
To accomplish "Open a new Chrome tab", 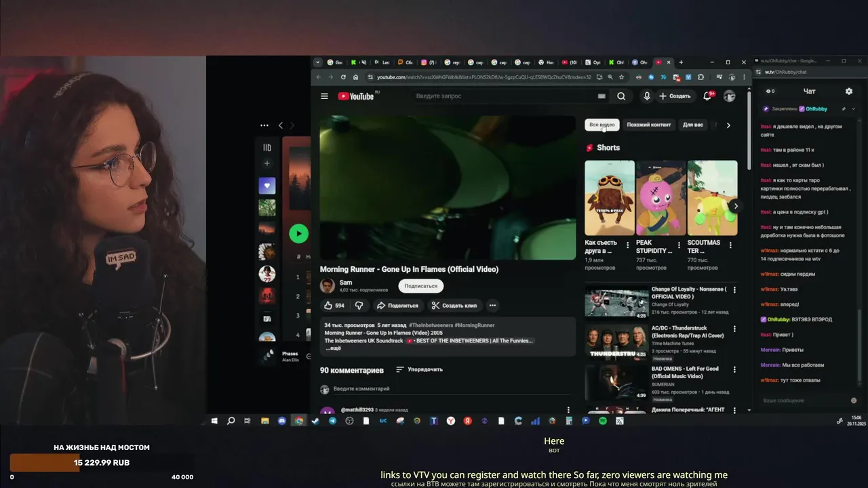I will [x=681, y=62].
